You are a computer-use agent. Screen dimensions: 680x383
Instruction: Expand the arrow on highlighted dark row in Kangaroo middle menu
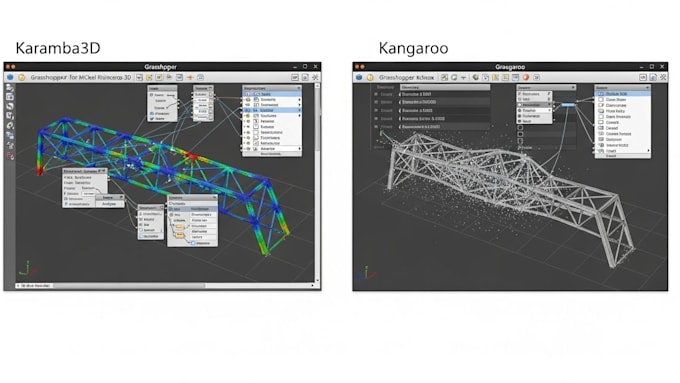[549, 105]
